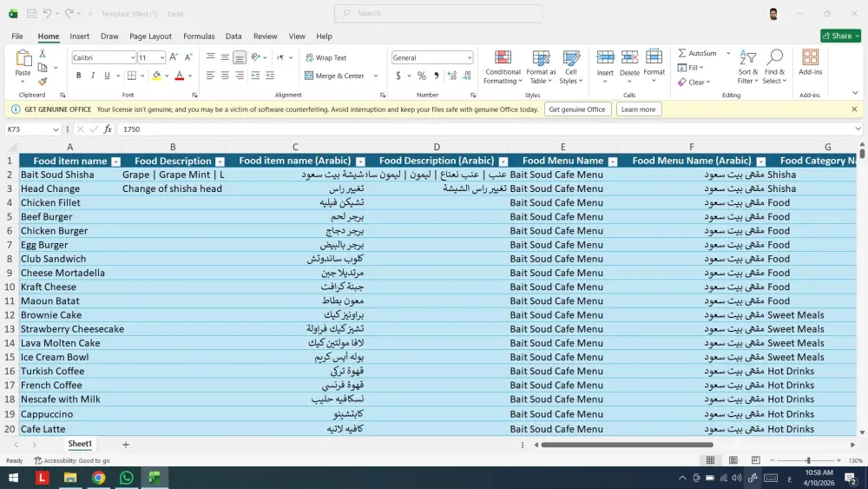Select the Format Painter brush
This screenshot has height=489, width=868.
[43, 82]
